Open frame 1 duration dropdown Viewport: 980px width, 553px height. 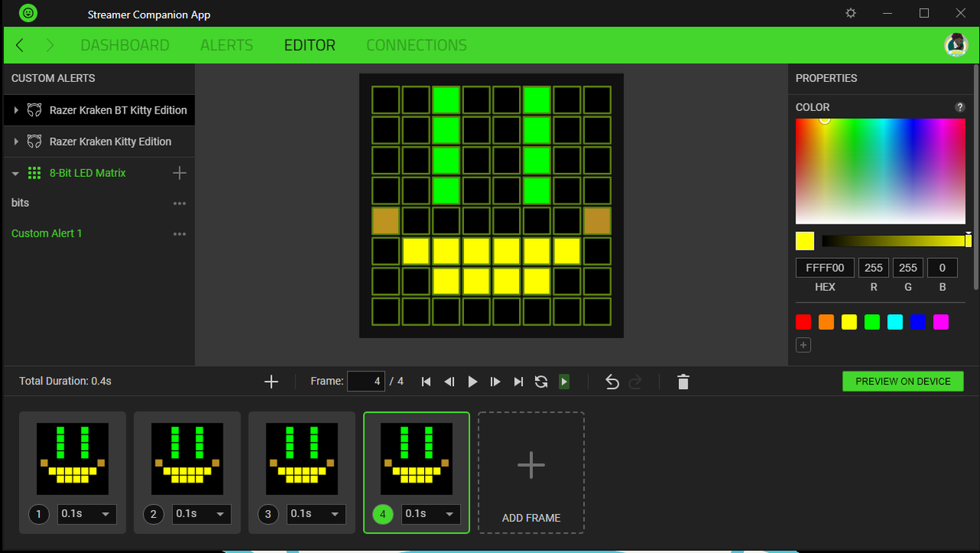pos(87,514)
